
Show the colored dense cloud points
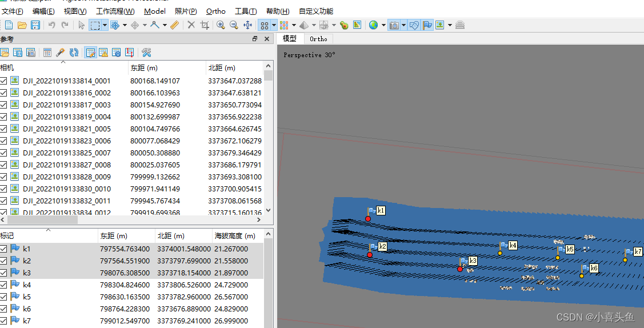pyautogui.click(x=284, y=26)
